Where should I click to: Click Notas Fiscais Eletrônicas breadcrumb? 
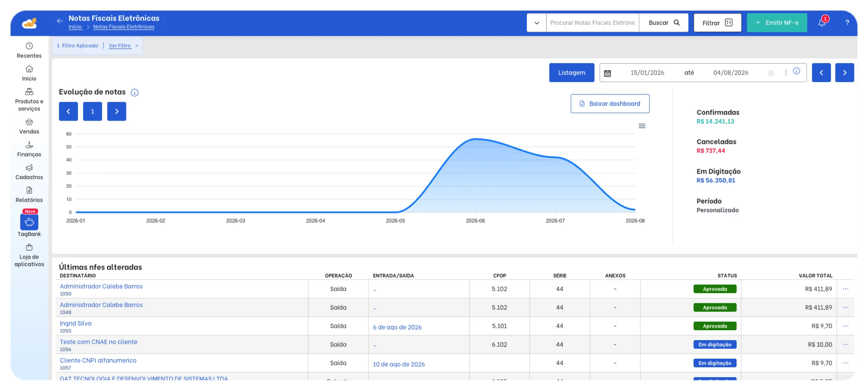pos(124,27)
